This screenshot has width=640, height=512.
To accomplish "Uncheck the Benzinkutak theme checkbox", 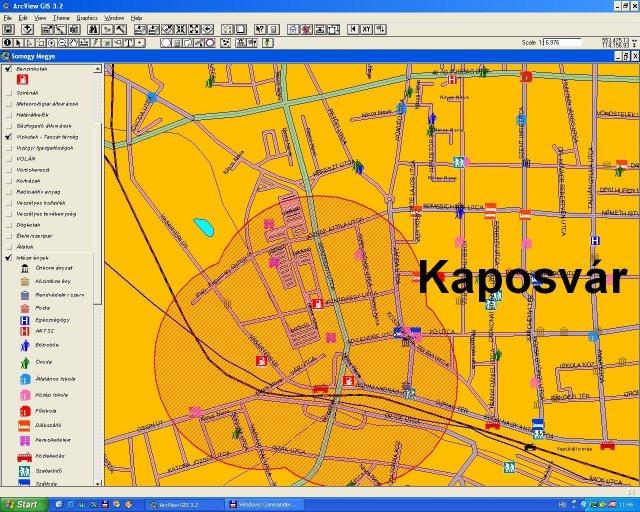I will [9, 69].
